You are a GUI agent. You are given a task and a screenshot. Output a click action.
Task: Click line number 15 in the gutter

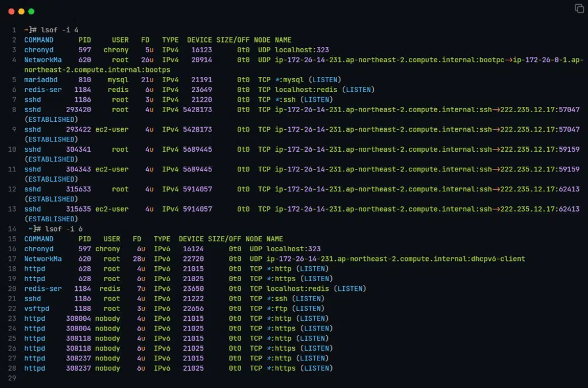14,239
